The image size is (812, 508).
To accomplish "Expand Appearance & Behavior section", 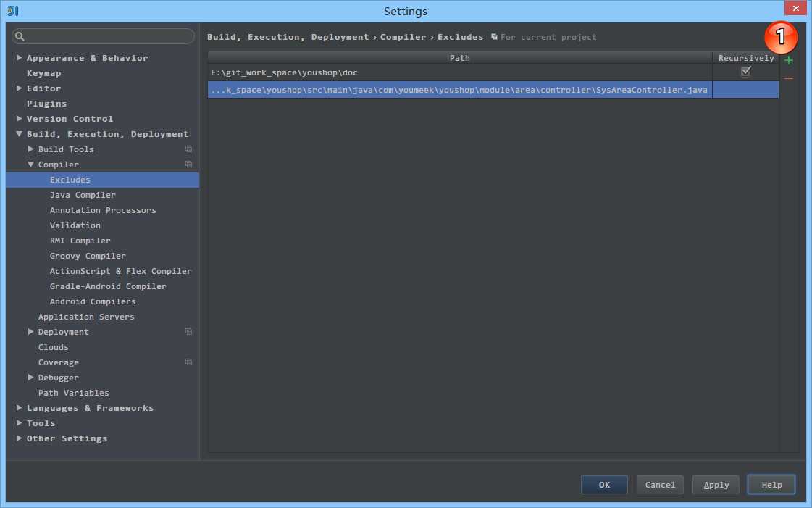I will [x=19, y=57].
